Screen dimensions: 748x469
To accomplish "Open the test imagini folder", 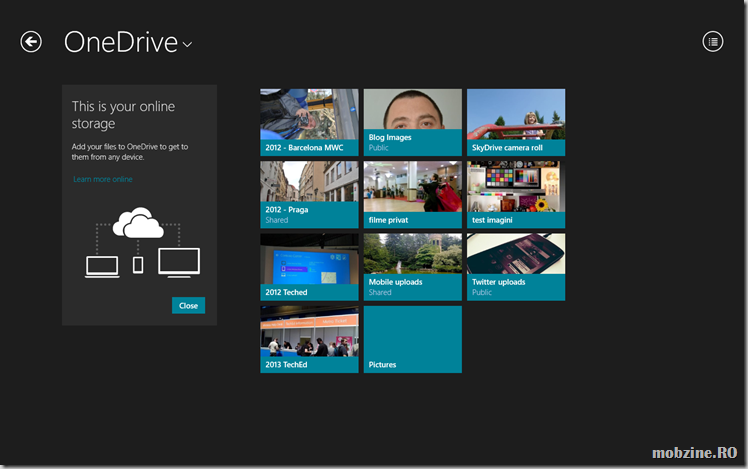I will pyautogui.click(x=516, y=195).
